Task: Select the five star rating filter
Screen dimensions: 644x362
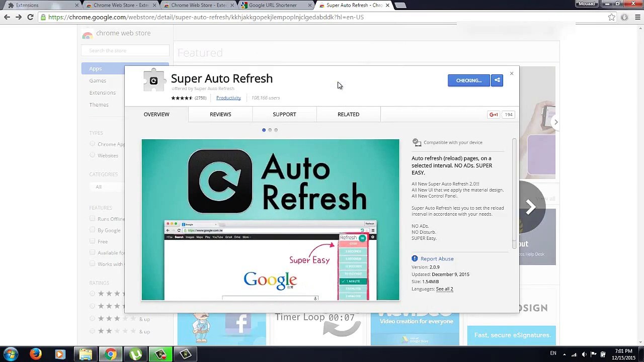Action: click(x=92, y=294)
